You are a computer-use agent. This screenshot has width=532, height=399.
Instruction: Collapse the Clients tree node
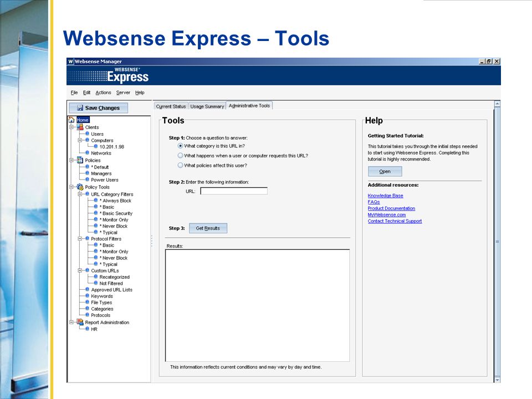pyautogui.click(x=71, y=127)
